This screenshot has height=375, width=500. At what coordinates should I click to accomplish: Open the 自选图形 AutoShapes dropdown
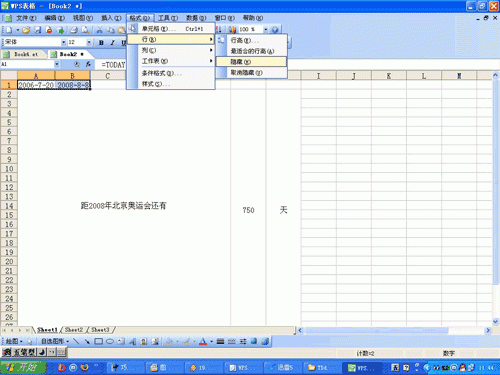coord(55,341)
